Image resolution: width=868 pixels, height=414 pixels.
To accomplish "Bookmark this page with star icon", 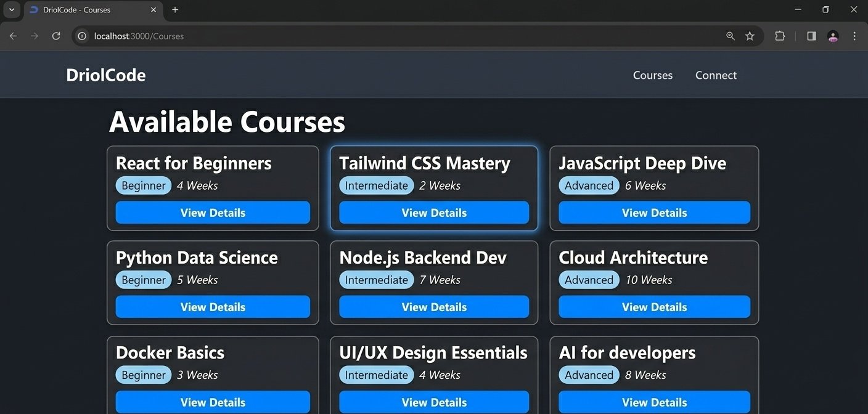I will (x=750, y=36).
